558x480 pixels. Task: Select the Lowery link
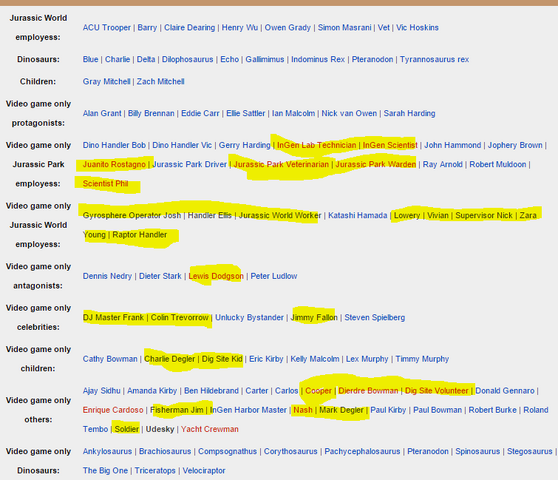click(407, 216)
